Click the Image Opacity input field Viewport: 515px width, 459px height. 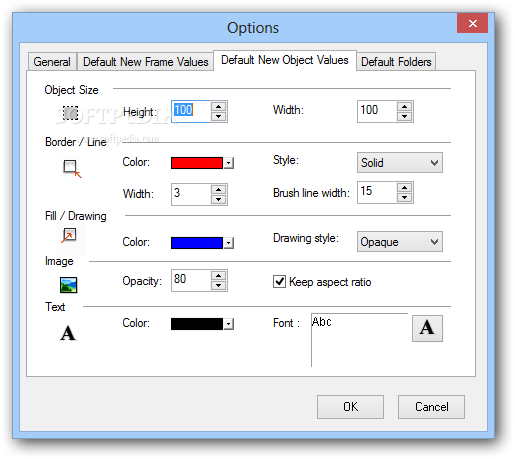coord(191,280)
